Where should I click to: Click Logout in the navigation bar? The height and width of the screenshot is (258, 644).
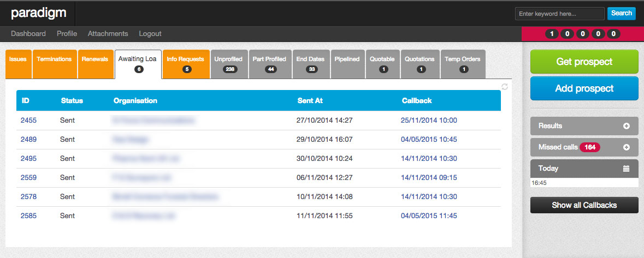[150, 34]
